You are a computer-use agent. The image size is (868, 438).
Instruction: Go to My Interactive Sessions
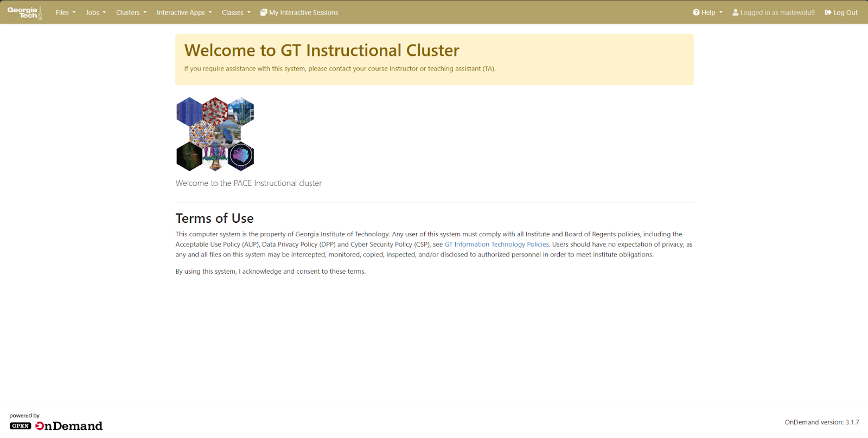[299, 12]
